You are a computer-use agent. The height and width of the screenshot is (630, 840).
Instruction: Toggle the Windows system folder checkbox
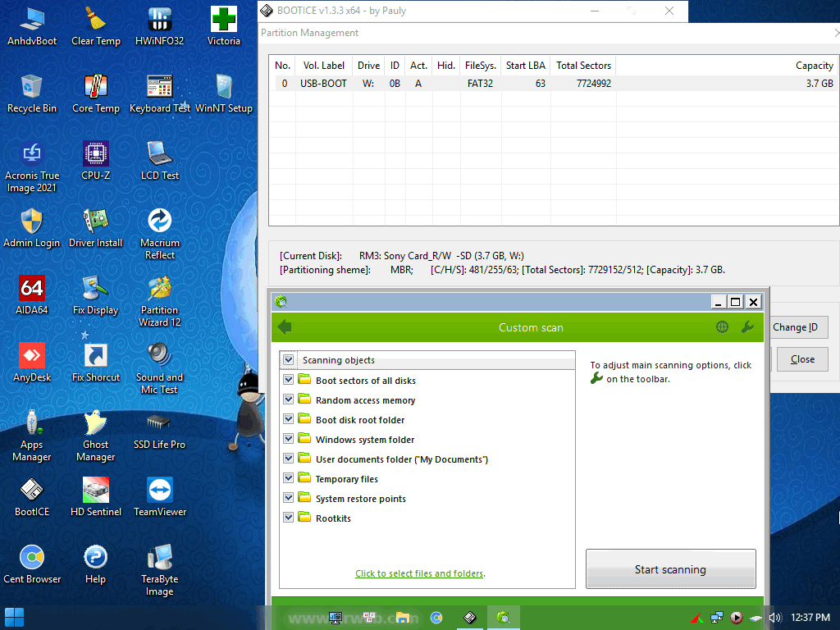[289, 440]
